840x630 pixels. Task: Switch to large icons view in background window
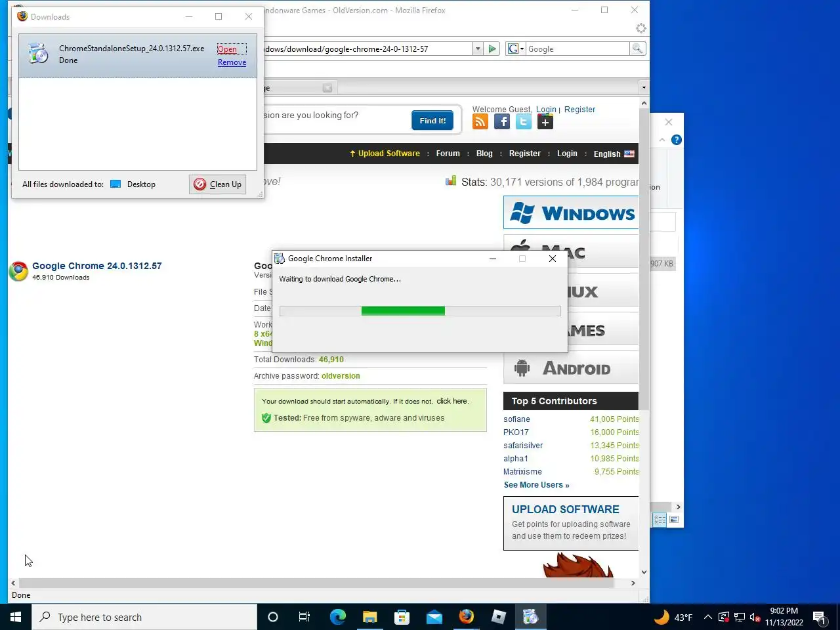[x=674, y=520]
